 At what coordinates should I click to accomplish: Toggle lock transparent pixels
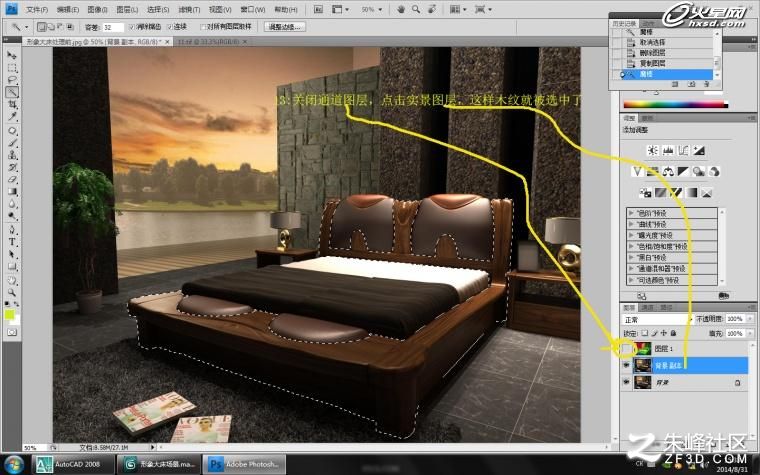(x=645, y=333)
